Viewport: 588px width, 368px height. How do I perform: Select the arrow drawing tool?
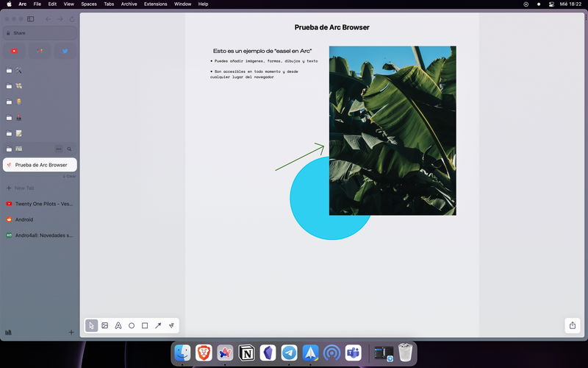(x=158, y=325)
